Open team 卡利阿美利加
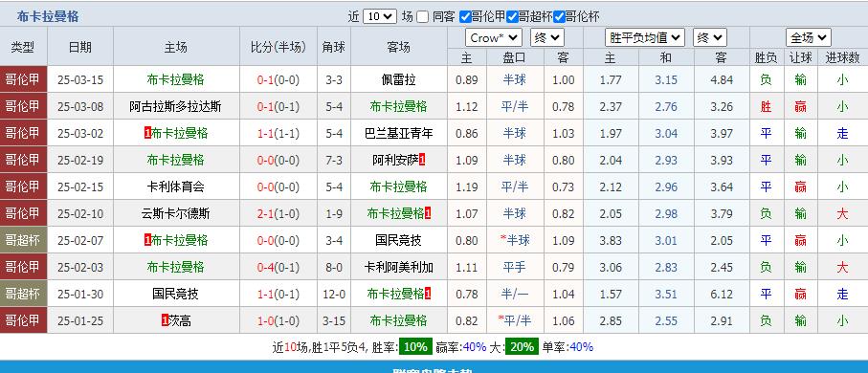The width and height of the screenshot is (868, 373). click(398, 267)
